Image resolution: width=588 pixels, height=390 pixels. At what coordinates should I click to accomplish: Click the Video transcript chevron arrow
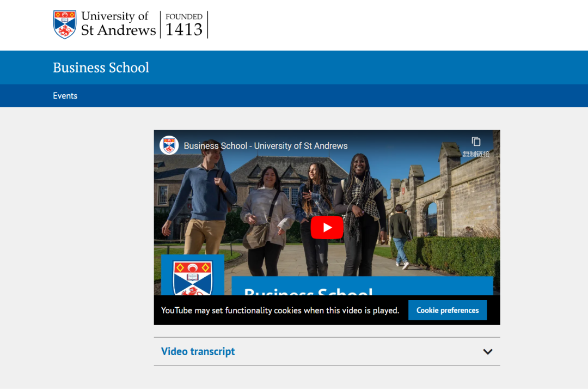(x=488, y=352)
